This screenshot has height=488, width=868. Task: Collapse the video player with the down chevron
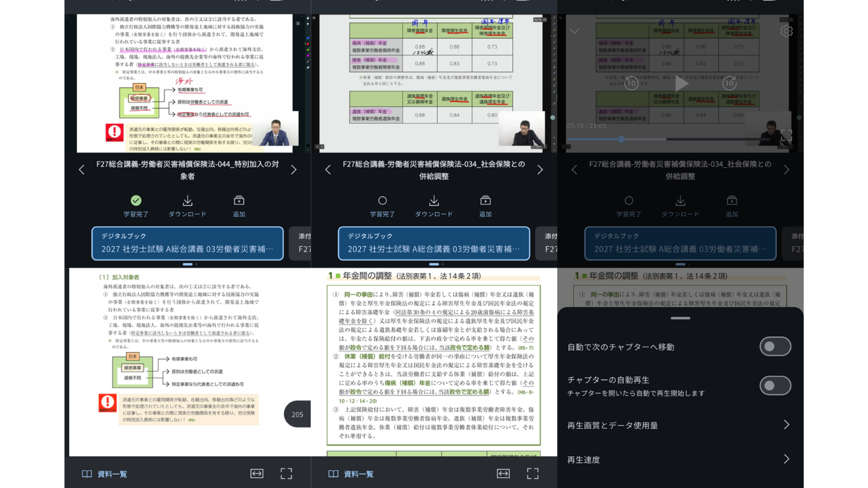click(x=574, y=31)
